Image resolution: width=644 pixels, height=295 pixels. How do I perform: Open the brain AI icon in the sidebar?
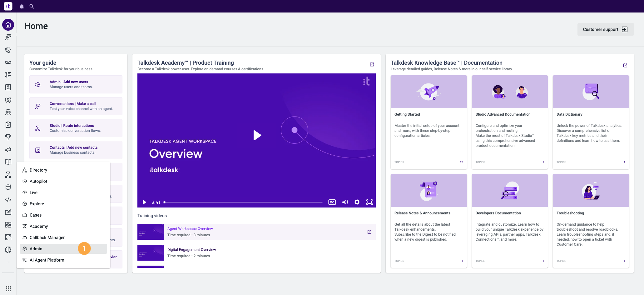(x=8, y=250)
